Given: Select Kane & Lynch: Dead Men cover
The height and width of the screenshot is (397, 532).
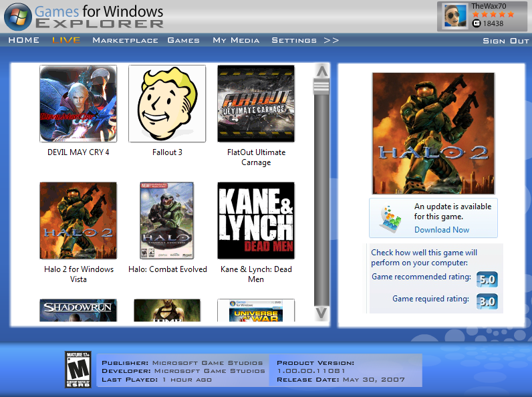Looking at the screenshot, I should pyautogui.click(x=256, y=221).
